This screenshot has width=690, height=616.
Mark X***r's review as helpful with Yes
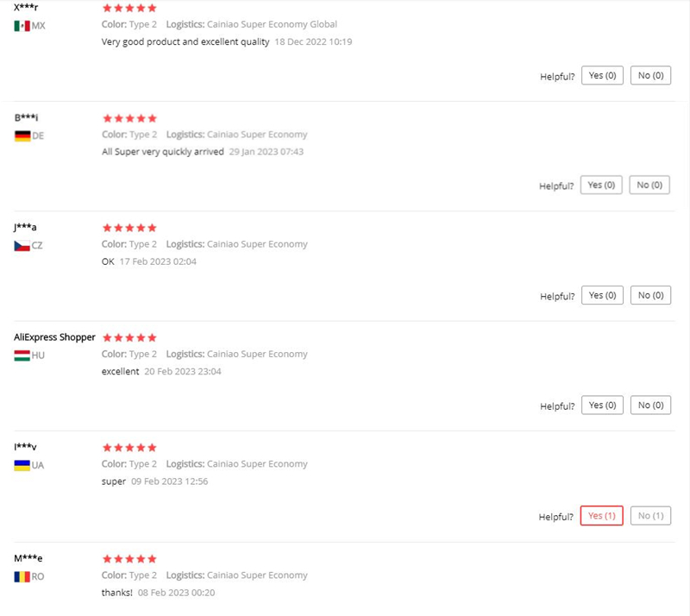[602, 76]
